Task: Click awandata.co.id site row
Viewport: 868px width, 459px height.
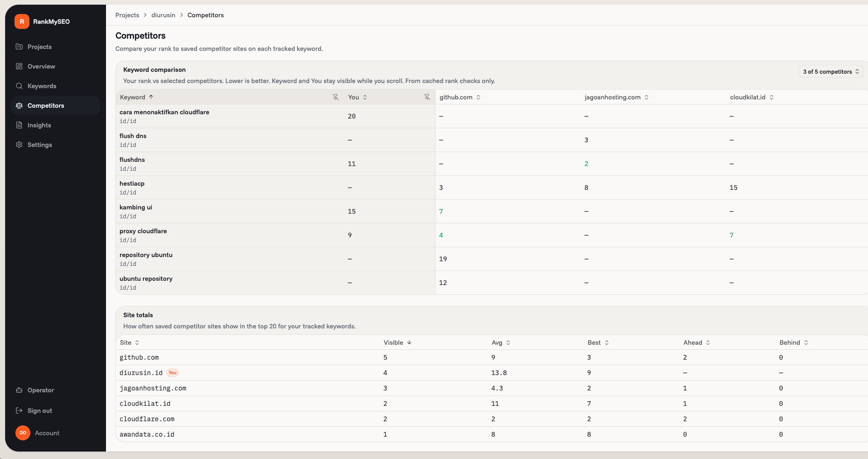Action: 491,434
